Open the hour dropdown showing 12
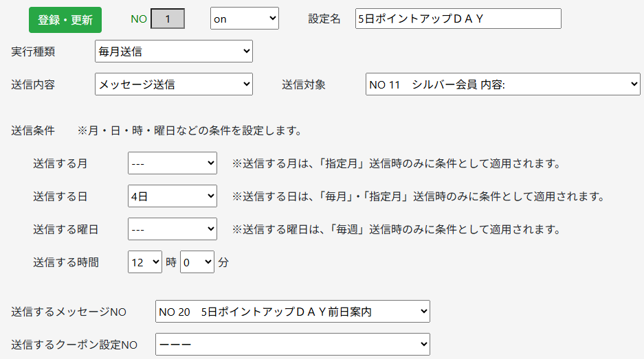 [x=145, y=262]
